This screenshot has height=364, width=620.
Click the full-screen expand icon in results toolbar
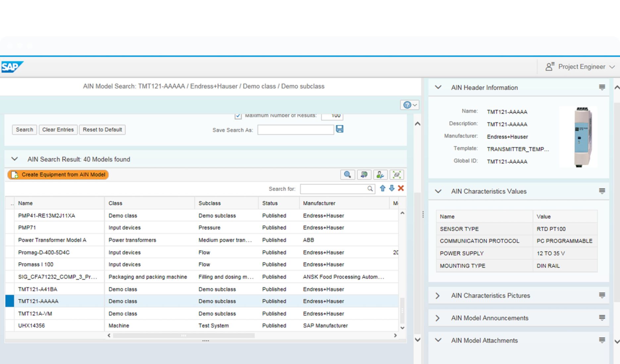(397, 175)
